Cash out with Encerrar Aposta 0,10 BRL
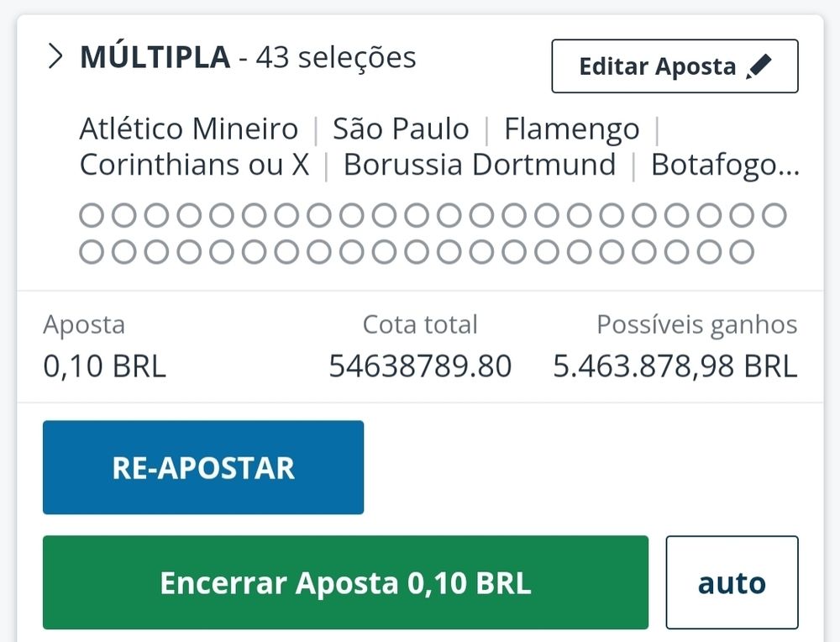This screenshot has width=840, height=642. click(x=345, y=582)
